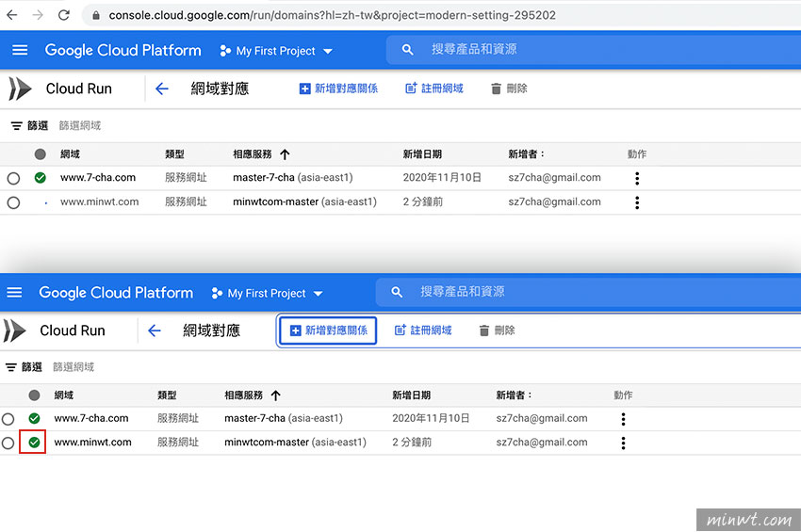This screenshot has width=801, height=532.
Task: Click the back arrow beside 網域對應 in lower panel
Action: (155, 330)
